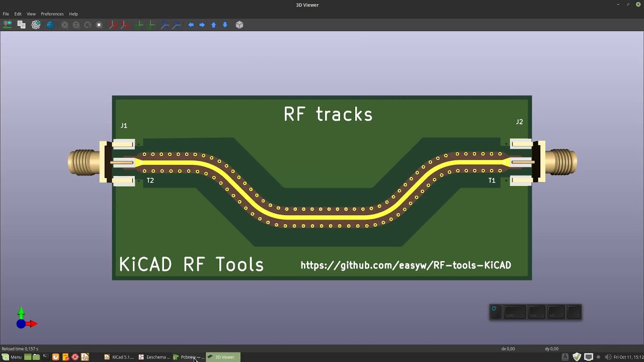Click the keyboard layout tray icon

pyautogui.click(x=565, y=357)
